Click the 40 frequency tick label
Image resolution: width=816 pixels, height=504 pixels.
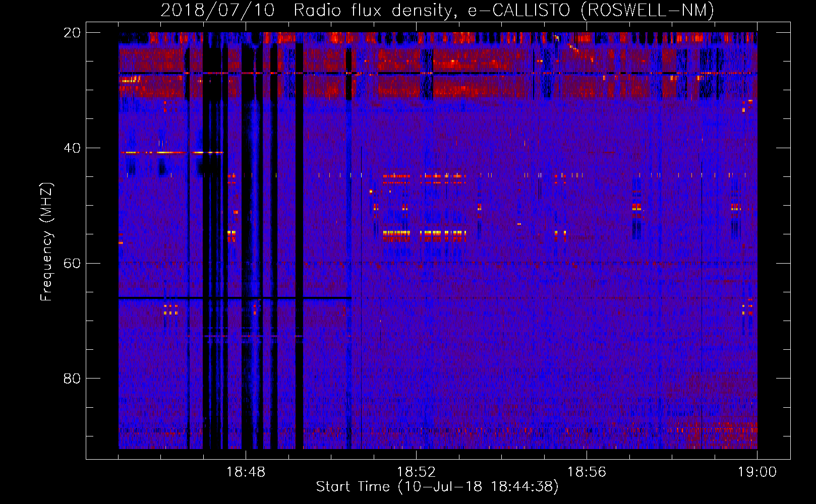tap(72, 148)
